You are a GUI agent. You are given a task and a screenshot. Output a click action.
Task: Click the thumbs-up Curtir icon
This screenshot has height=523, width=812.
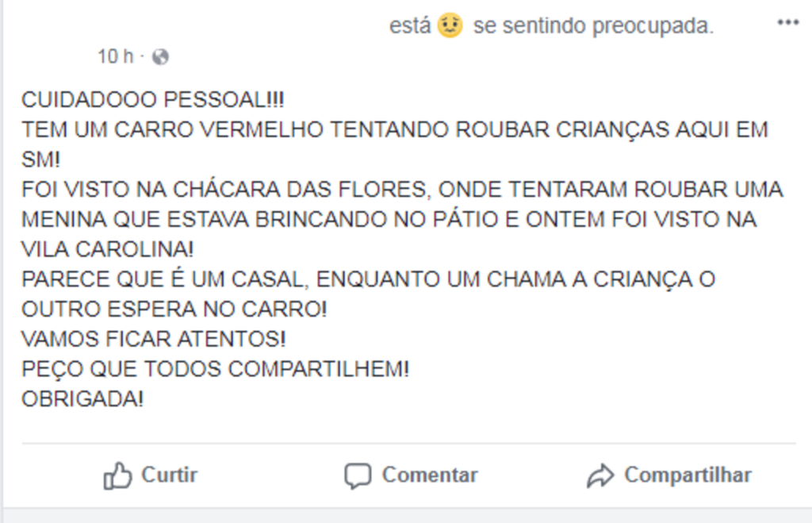tap(119, 475)
